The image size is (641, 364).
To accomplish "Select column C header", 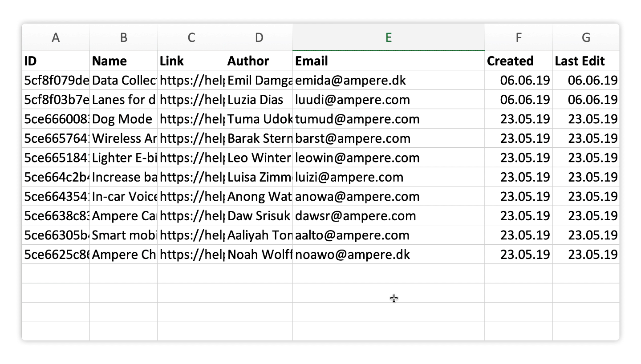I will [x=191, y=37].
